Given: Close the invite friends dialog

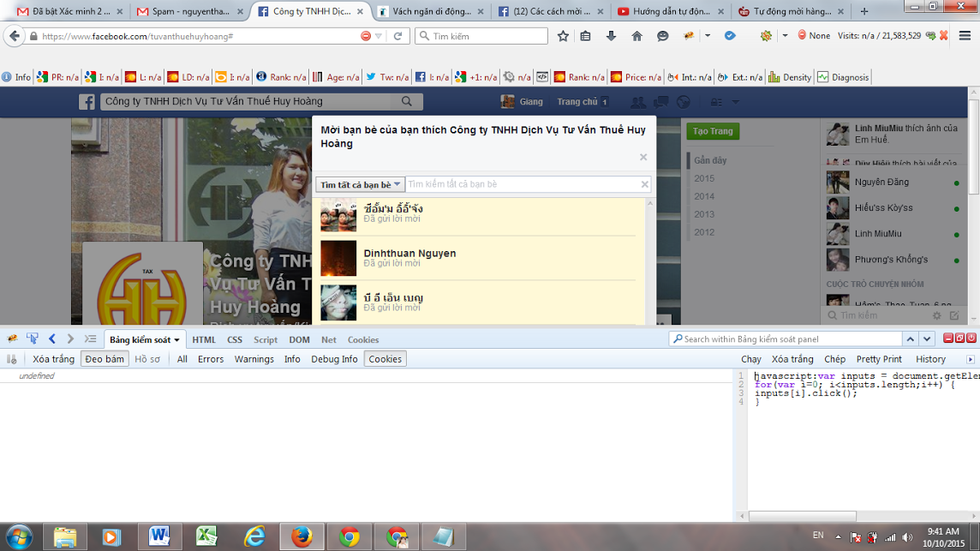Looking at the screenshot, I should pos(643,157).
